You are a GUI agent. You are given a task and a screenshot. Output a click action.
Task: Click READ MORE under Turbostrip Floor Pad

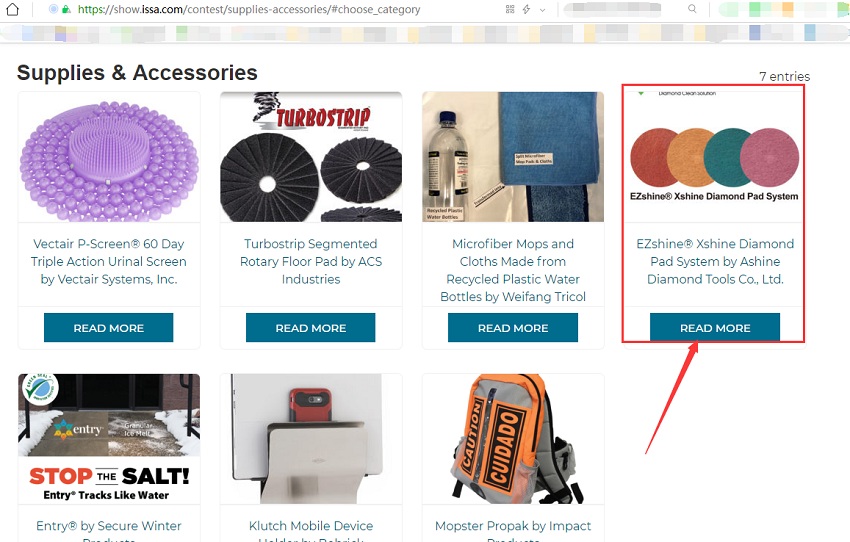click(311, 327)
